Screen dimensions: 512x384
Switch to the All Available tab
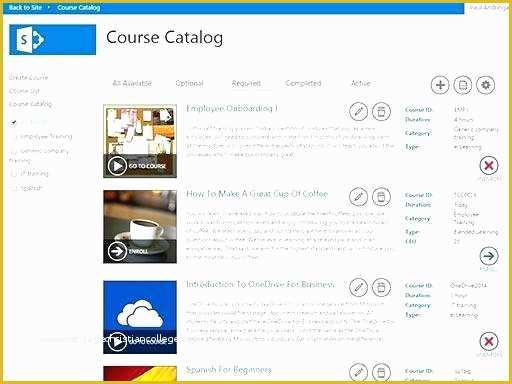(x=132, y=83)
